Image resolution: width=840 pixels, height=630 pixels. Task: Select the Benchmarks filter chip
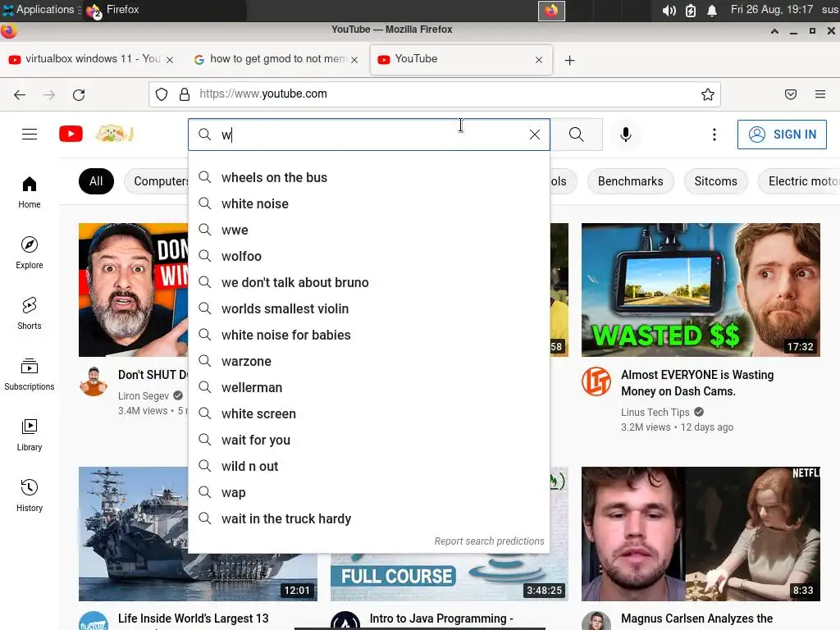click(x=630, y=181)
